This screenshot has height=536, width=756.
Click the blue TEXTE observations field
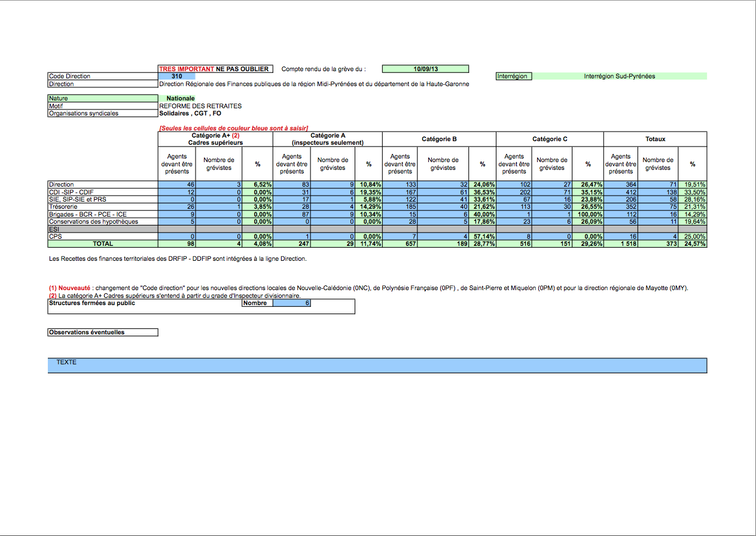pos(377,366)
